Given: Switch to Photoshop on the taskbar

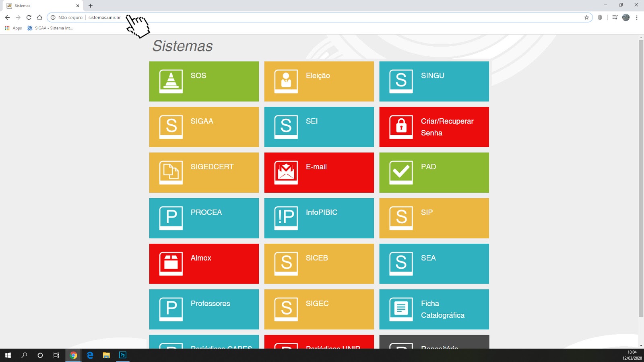Looking at the screenshot, I should pyautogui.click(x=123, y=355).
